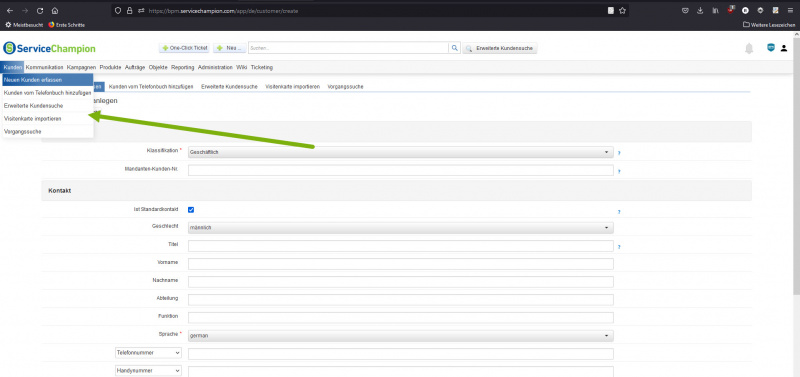Open the Sprache dropdown showing german
The width and height of the screenshot is (800, 377).
(401, 336)
